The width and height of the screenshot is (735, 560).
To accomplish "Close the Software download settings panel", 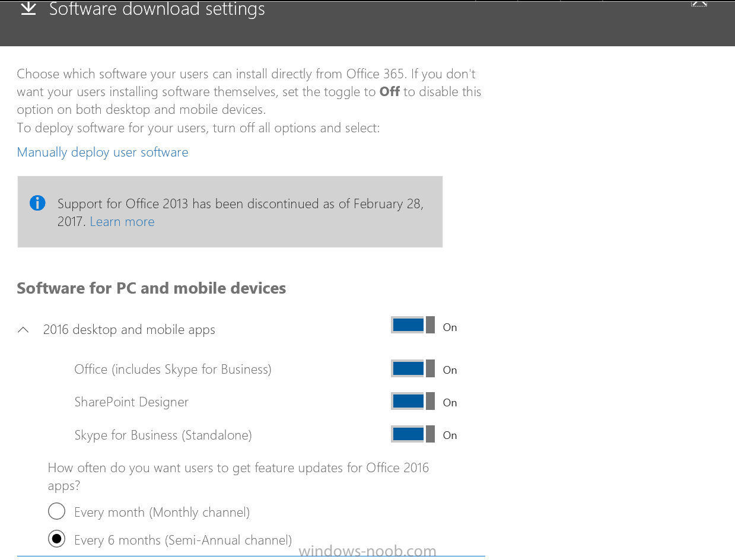I will (x=699, y=3).
